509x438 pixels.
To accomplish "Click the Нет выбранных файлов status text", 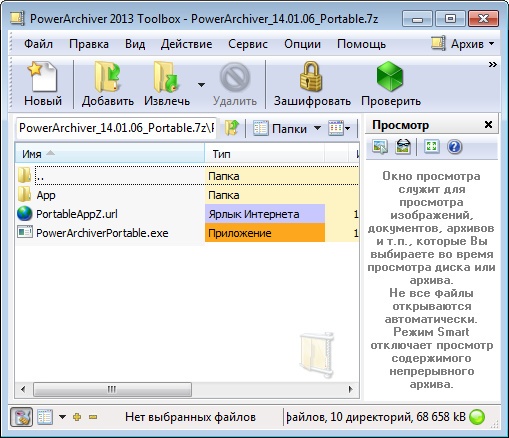I will [190, 417].
